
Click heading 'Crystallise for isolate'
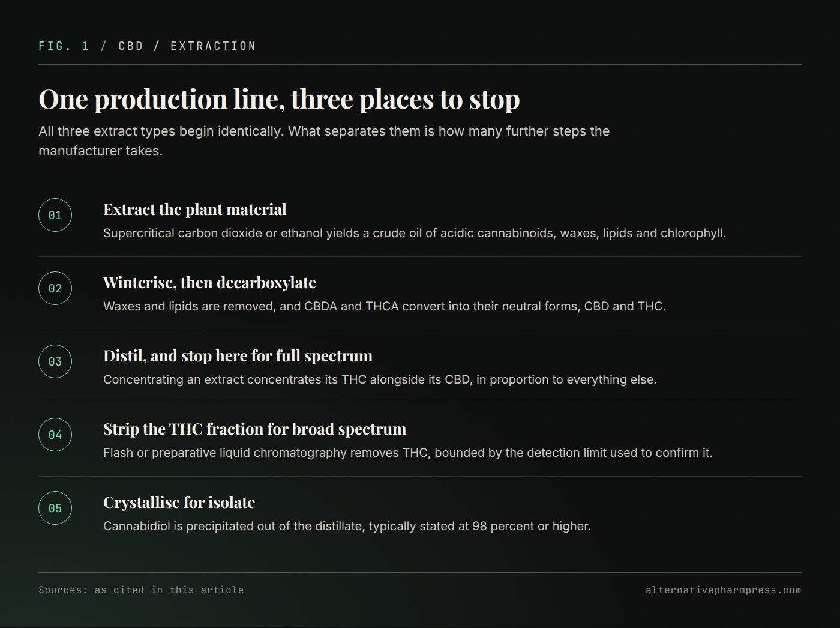coord(179,503)
